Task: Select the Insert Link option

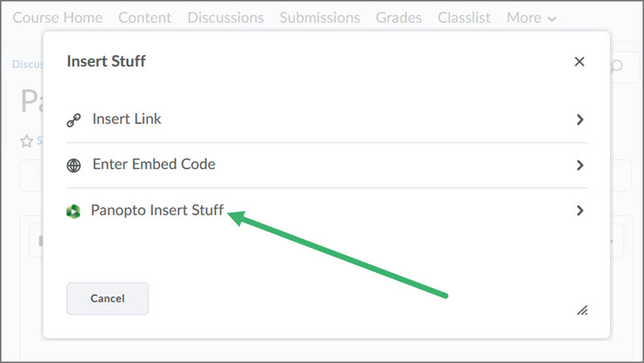Action: 327,119
